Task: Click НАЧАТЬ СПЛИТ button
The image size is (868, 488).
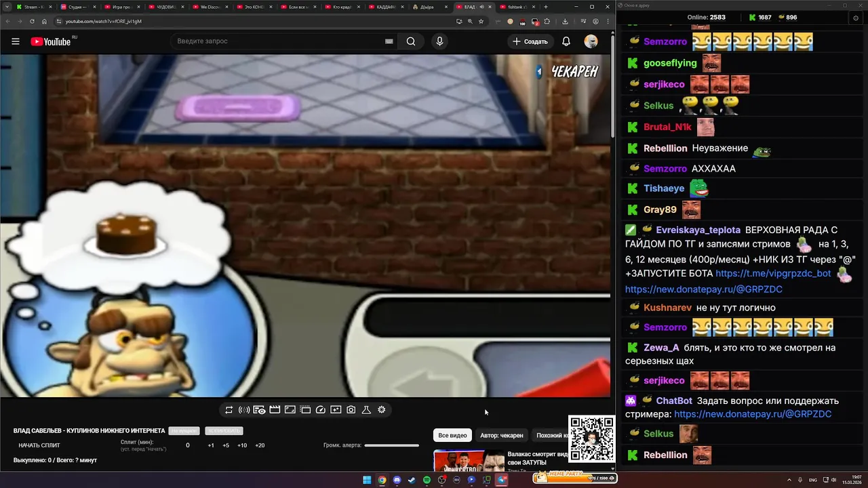Action: pos(39,445)
